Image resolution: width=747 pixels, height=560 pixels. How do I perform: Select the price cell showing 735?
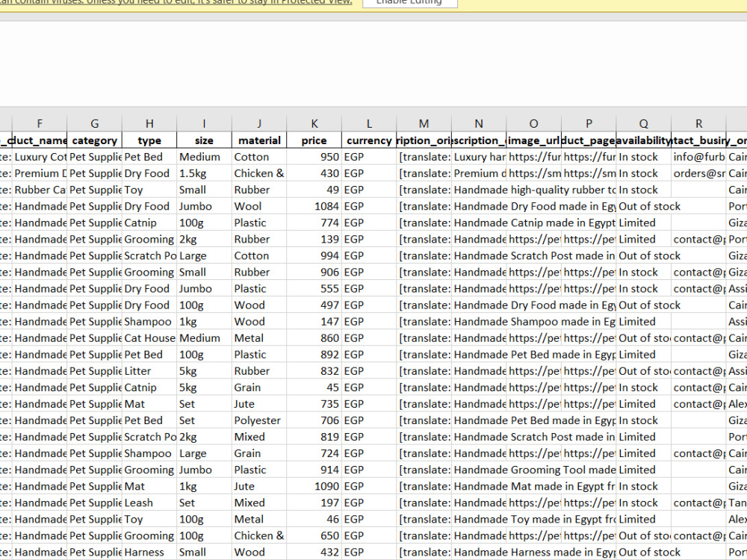[314, 404]
